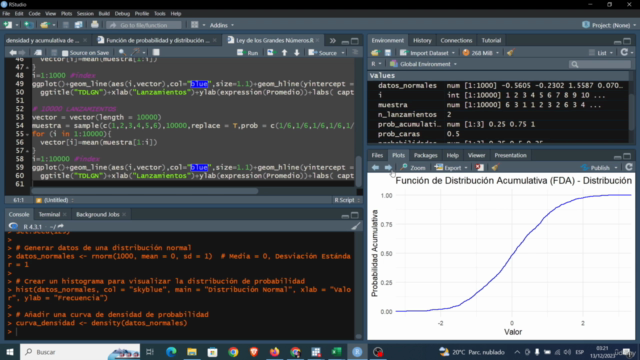This screenshot has width=640, height=360.
Task: Save workspace in Environment pane
Action: pos(388,53)
